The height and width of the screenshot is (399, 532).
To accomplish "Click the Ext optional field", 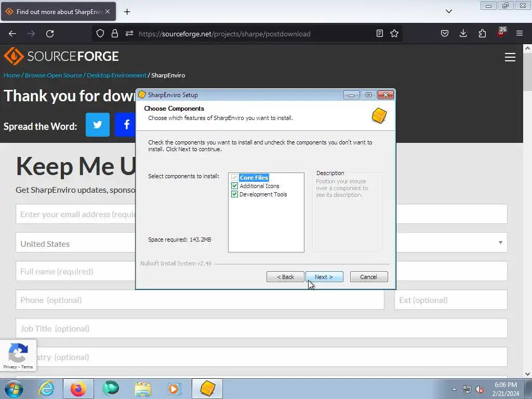I will (451, 300).
